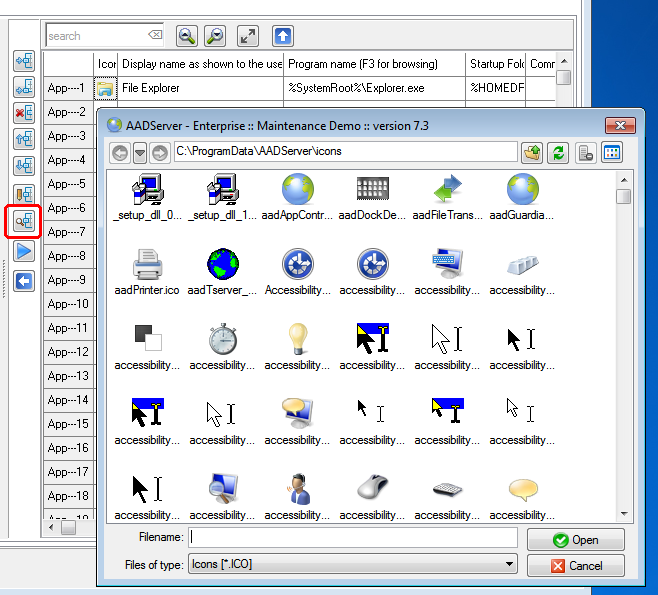Click the App----5 row header
Image resolution: width=658 pixels, height=595 pixels.
point(68,184)
